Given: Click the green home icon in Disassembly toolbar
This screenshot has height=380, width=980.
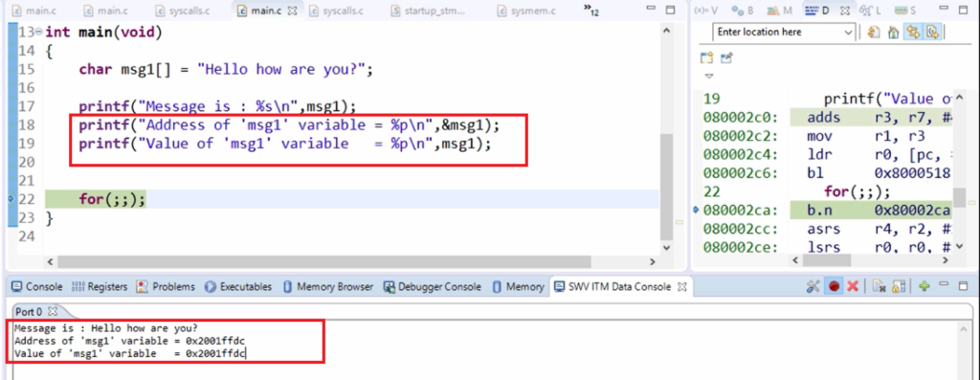Looking at the screenshot, I should coord(894,32).
